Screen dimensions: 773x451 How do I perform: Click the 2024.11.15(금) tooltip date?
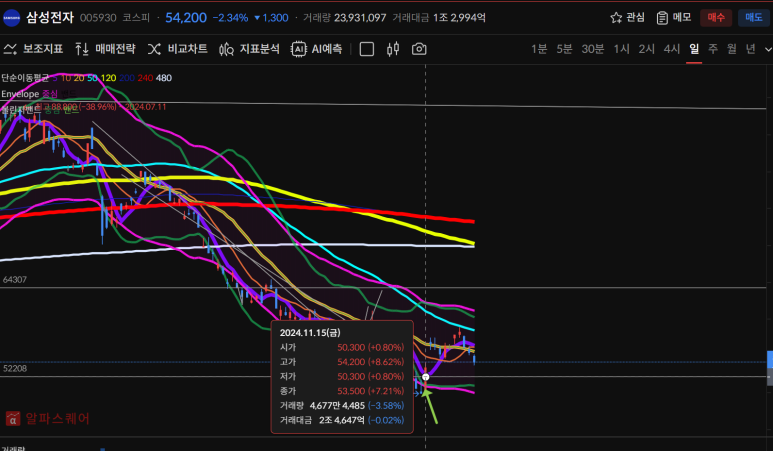click(310, 333)
